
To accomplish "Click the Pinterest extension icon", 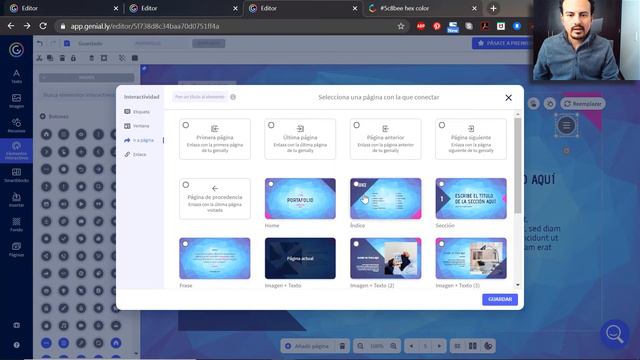I will 437,26.
